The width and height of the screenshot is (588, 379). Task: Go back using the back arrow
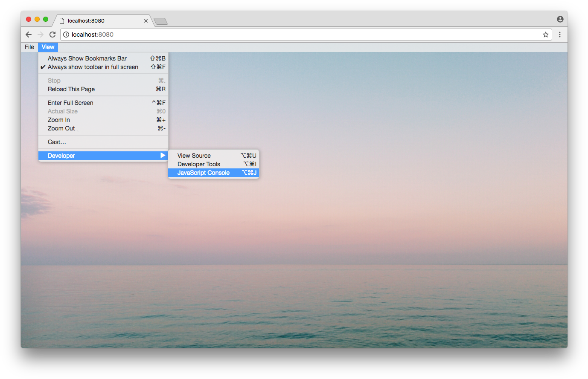pyautogui.click(x=29, y=35)
